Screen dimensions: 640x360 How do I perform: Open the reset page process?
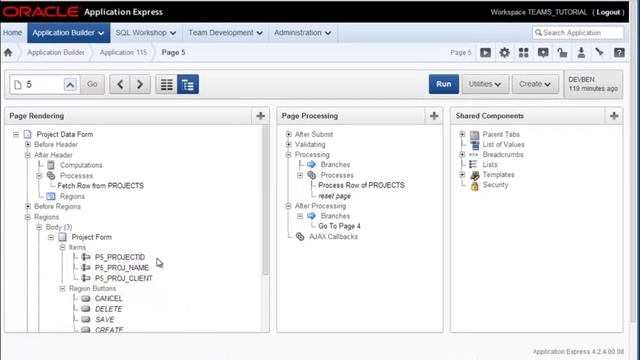[x=334, y=196]
